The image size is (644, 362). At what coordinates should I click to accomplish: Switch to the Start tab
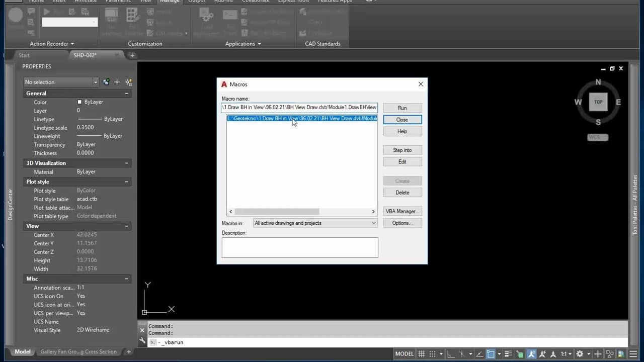pyautogui.click(x=24, y=55)
